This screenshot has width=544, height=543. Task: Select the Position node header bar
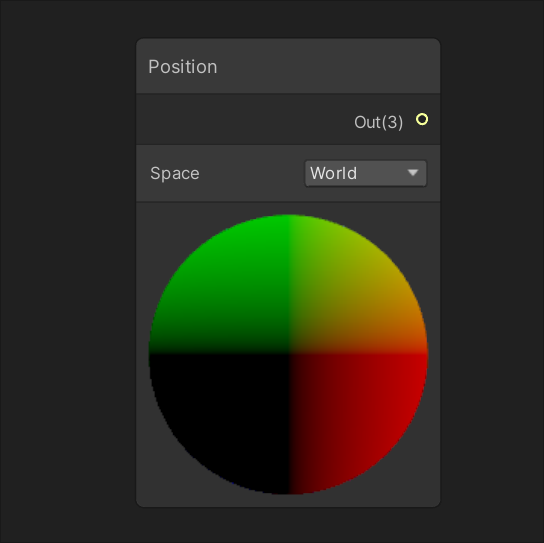pos(288,66)
